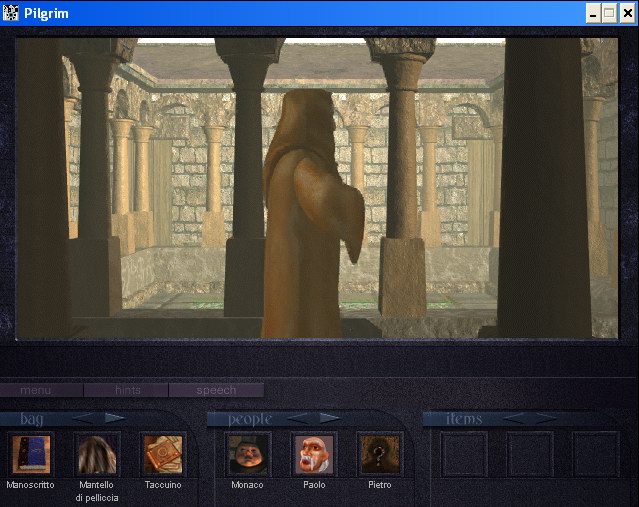The width and height of the screenshot is (639, 507).
Task: Click the 'Monaco' label
Action: (247, 485)
